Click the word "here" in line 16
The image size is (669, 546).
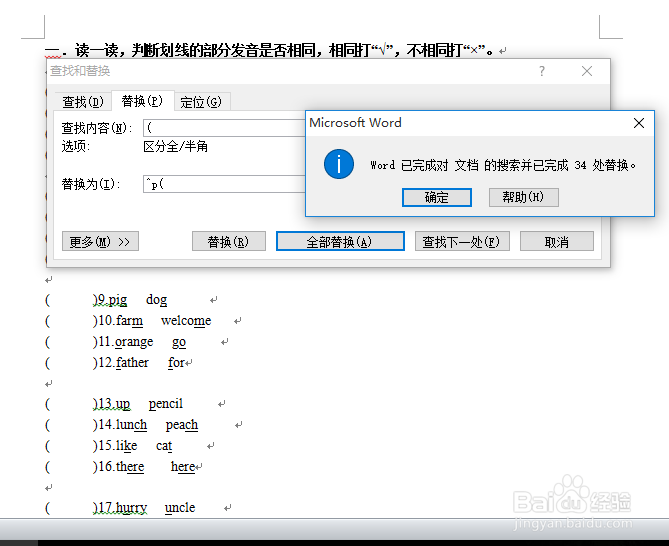click(183, 467)
